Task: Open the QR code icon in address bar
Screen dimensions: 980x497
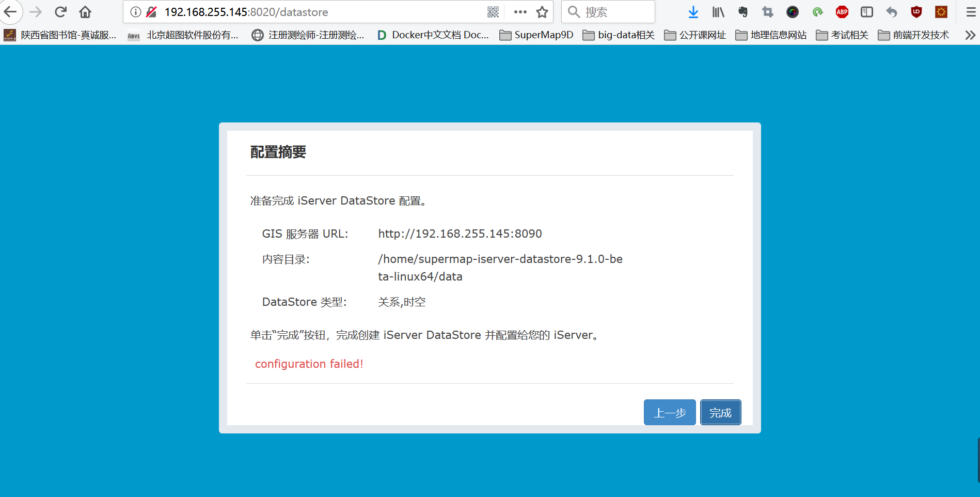Action: click(493, 12)
